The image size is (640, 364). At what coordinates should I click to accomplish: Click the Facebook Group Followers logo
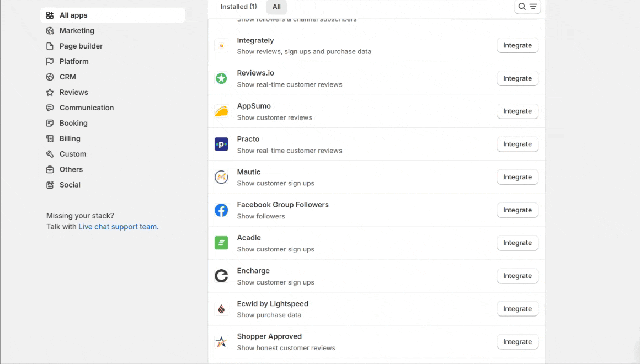tap(221, 210)
